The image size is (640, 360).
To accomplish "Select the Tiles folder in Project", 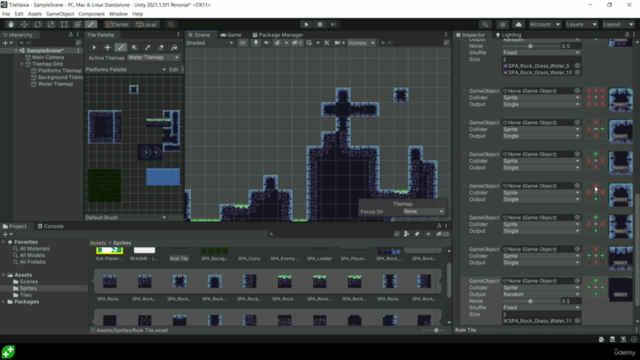I will pos(25,295).
